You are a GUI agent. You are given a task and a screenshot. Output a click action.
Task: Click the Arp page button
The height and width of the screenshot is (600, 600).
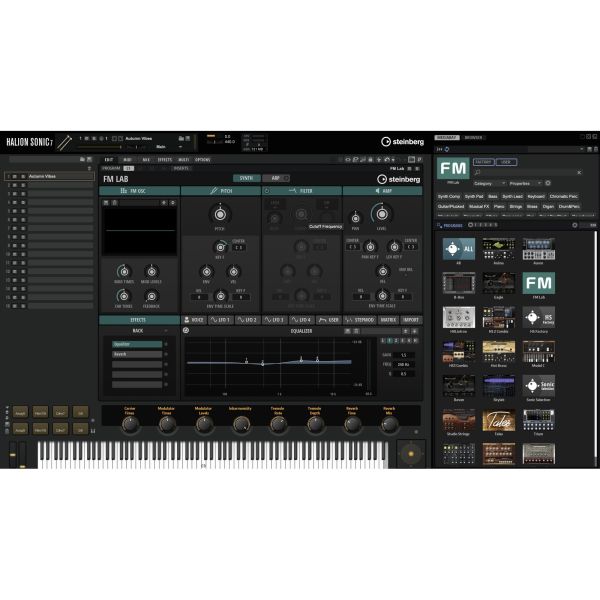[x=276, y=178]
